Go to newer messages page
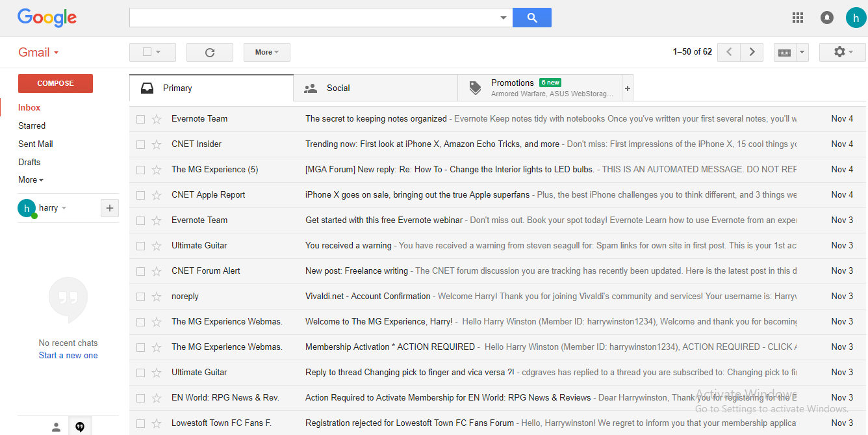Viewport: 868px width, 435px height. (729, 52)
